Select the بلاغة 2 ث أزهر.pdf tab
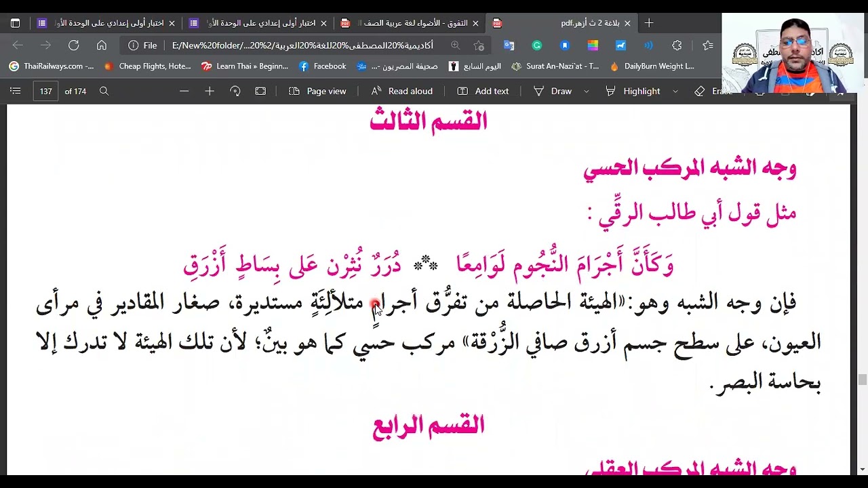The image size is (868, 488). [561, 23]
